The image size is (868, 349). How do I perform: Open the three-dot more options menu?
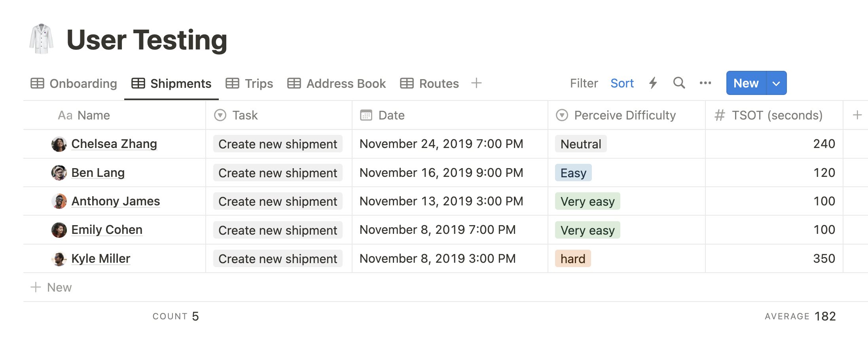(705, 83)
